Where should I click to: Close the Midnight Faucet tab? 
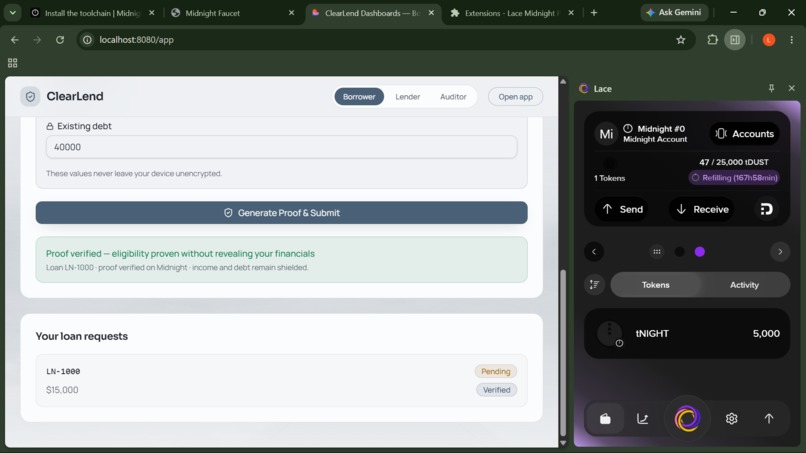pos(291,13)
